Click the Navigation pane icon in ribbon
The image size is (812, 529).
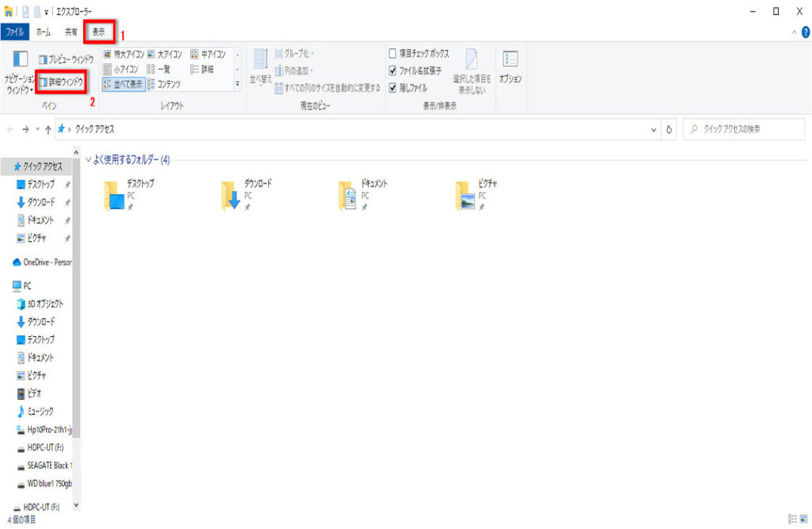(21, 70)
